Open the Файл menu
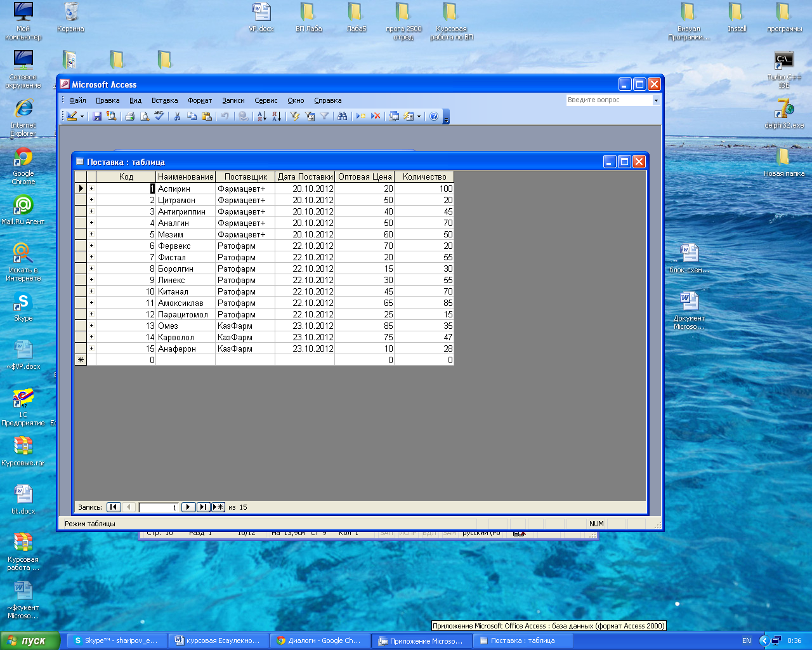Screen dimensions: 812x650 tap(77, 100)
